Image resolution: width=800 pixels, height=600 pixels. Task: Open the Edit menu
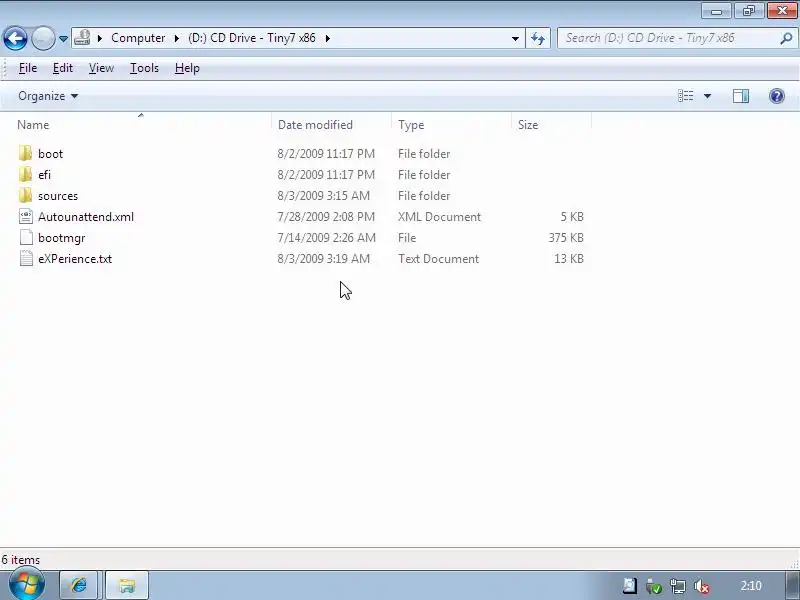[63, 68]
